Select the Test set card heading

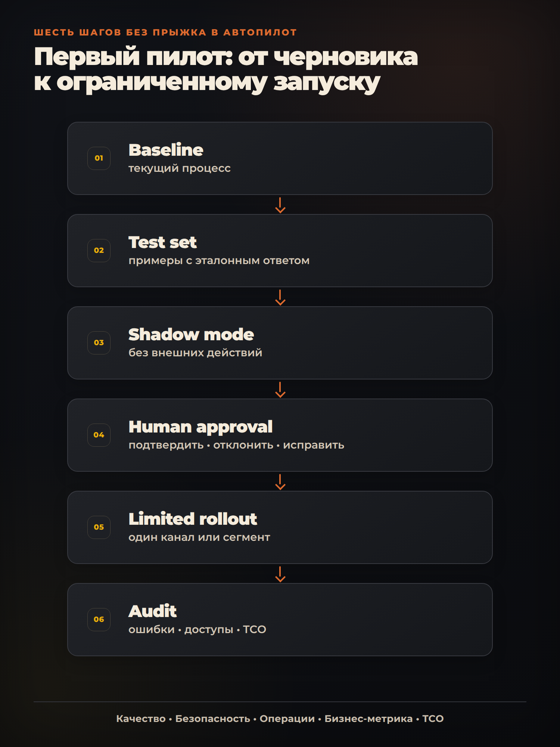click(x=162, y=242)
